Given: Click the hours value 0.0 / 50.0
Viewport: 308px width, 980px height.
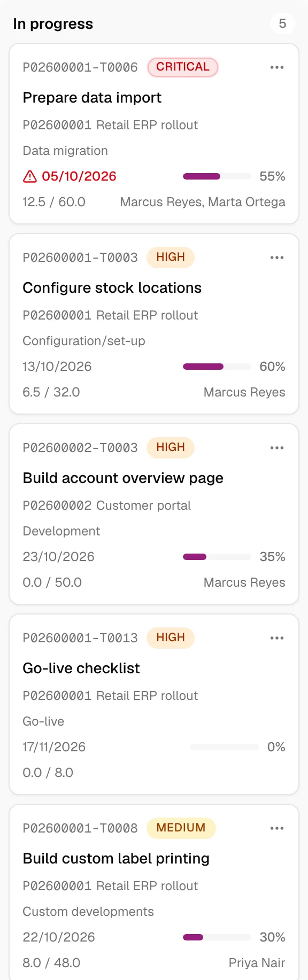Looking at the screenshot, I should 52,582.
